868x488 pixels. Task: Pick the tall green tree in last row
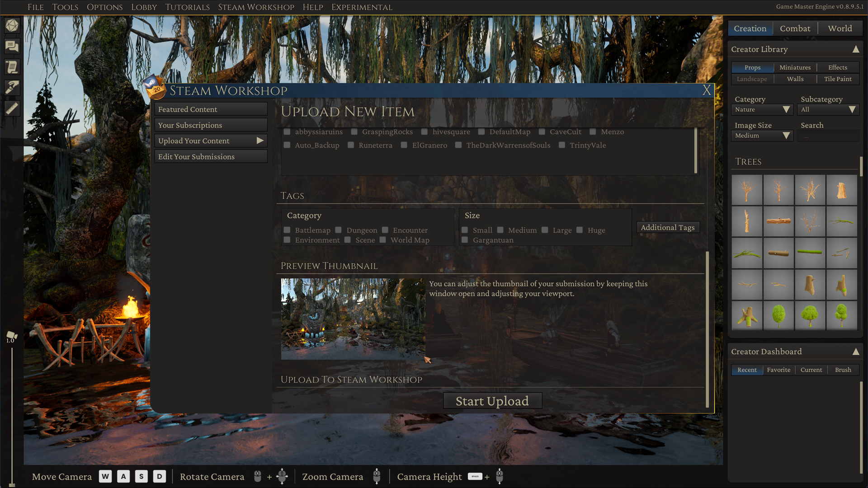point(841,315)
